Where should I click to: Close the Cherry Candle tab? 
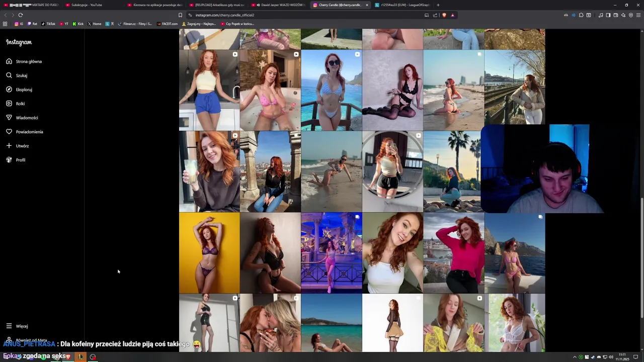click(367, 5)
